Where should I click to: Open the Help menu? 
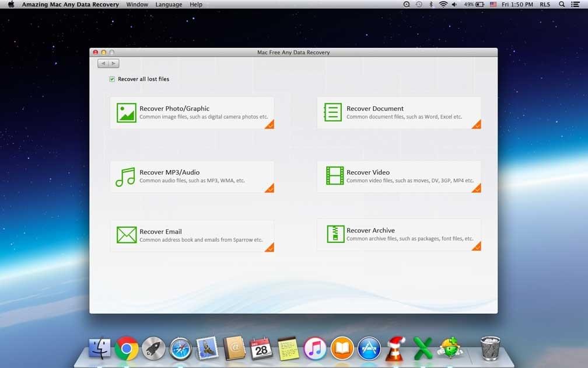pyautogui.click(x=196, y=4)
